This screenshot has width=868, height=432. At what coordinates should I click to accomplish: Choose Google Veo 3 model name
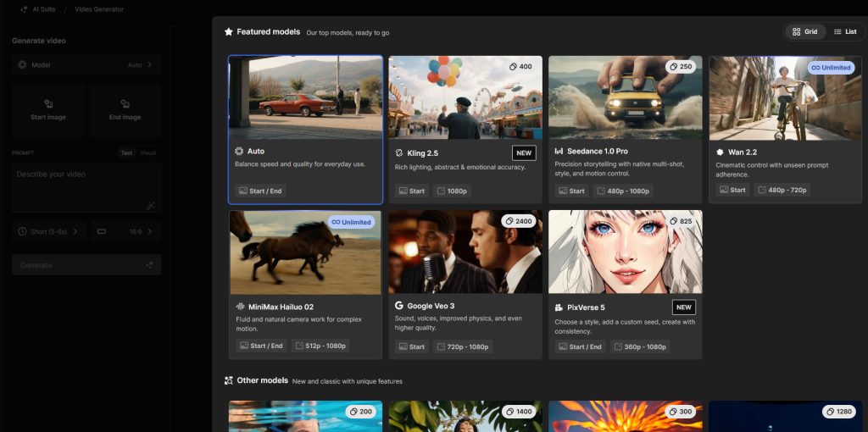tap(431, 306)
